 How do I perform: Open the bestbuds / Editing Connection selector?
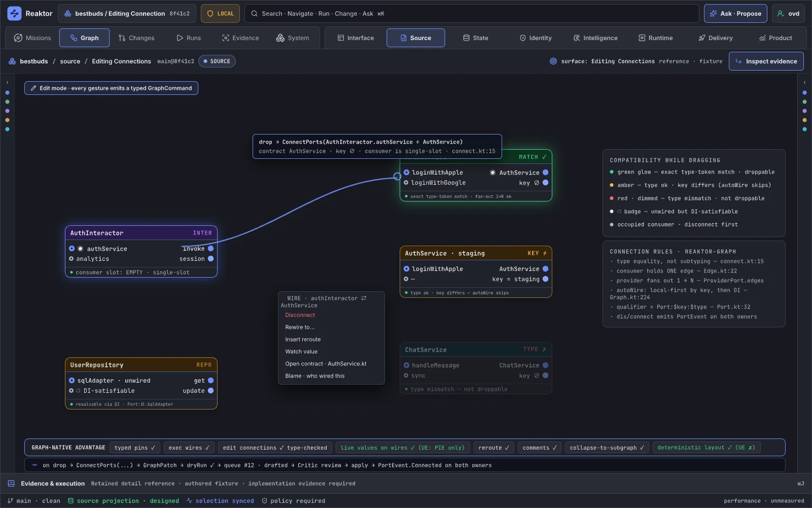(127, 14)
